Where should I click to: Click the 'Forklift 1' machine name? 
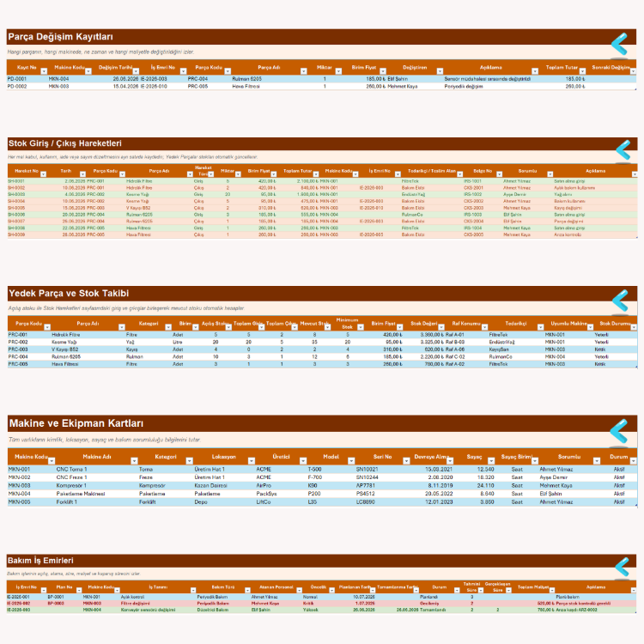click(66, 502)
